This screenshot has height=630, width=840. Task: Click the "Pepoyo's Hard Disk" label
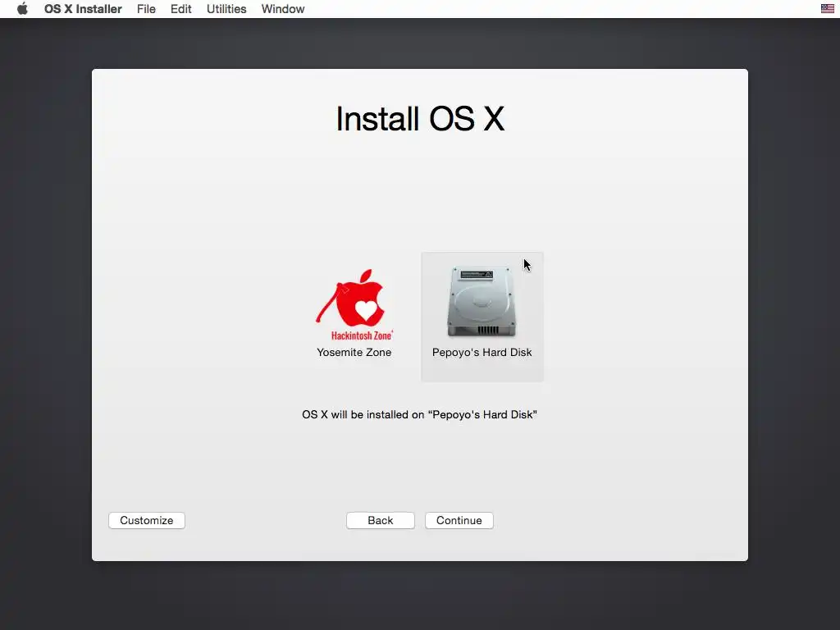482,353
